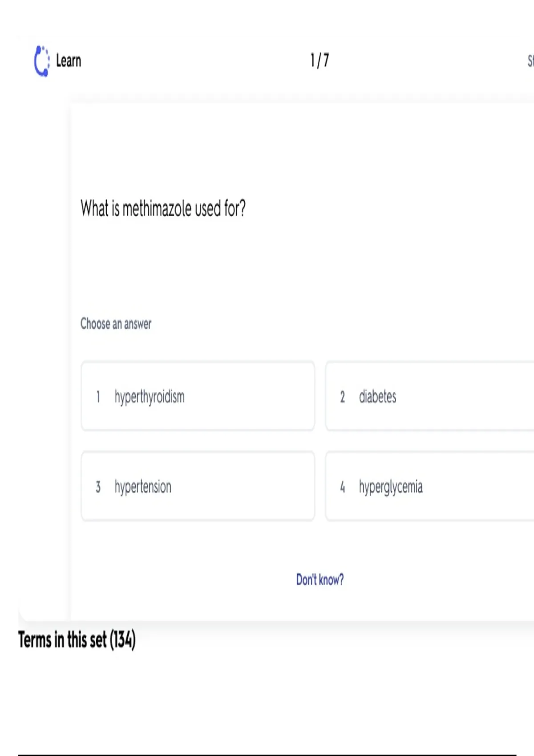This screenshot has width=534, height=756.
Task: Click the methimazole question text
Action: 163,209
